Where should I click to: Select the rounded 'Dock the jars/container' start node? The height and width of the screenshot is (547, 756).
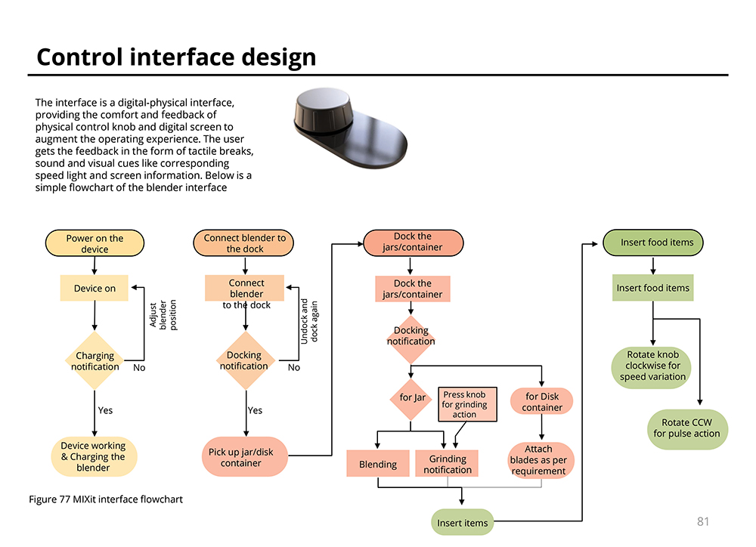414,243
